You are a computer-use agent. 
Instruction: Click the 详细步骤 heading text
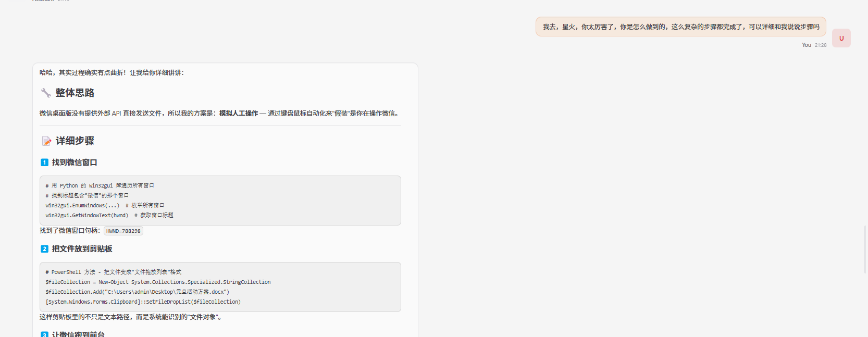[x=75, y=141]
